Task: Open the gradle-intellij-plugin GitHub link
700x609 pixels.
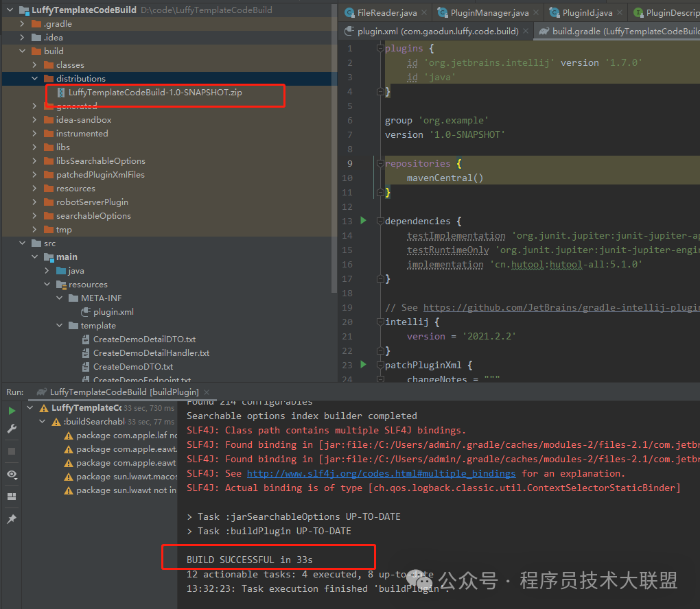Action: click(x=561, y=307)
